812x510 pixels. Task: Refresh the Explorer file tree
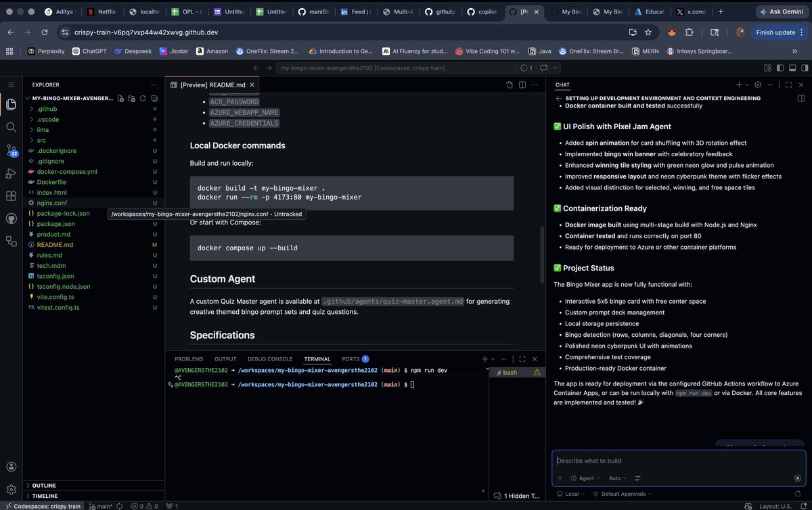click(x=143, y=98)
